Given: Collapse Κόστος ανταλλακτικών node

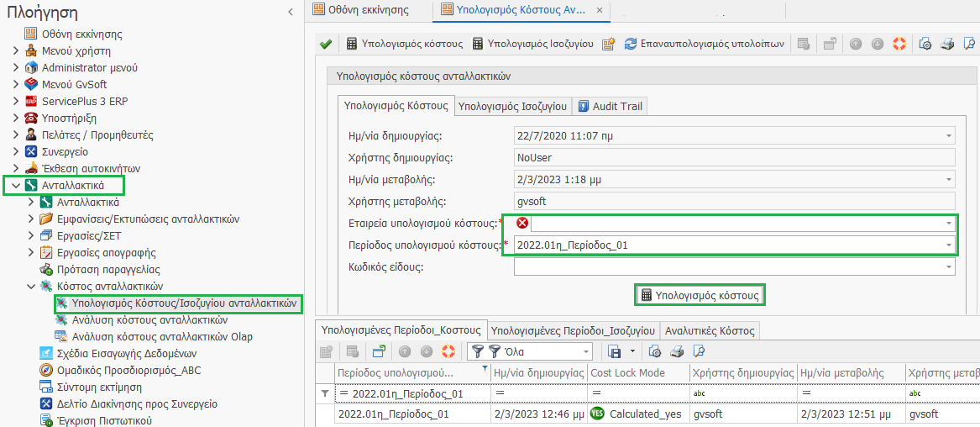Looking at the screenshot, I should [x=30, y=287].
